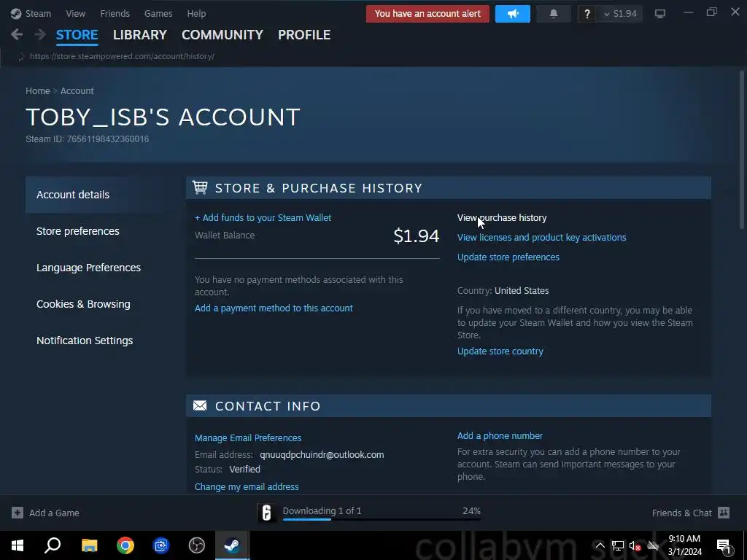Click Update store preferences link
747x560 pixels.
pos(508,257)
